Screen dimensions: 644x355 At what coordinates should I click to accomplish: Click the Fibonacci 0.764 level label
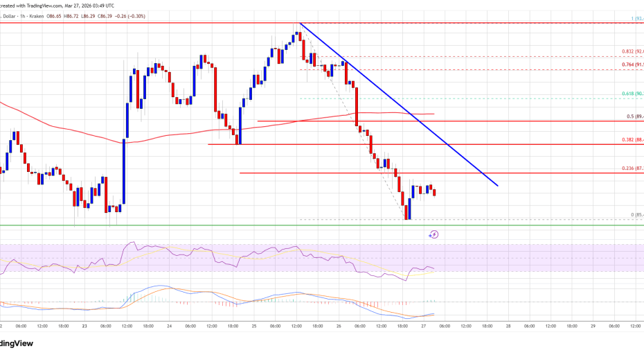[x=632, y=64]
